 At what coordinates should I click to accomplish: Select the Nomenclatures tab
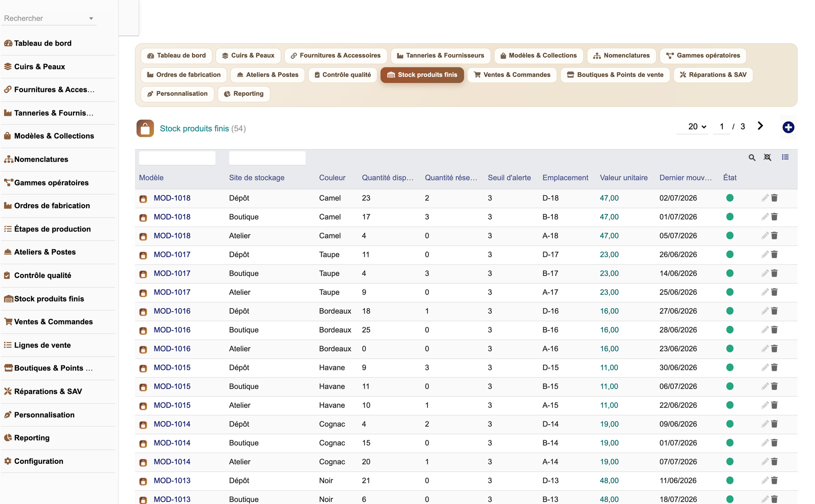(621, 55)
